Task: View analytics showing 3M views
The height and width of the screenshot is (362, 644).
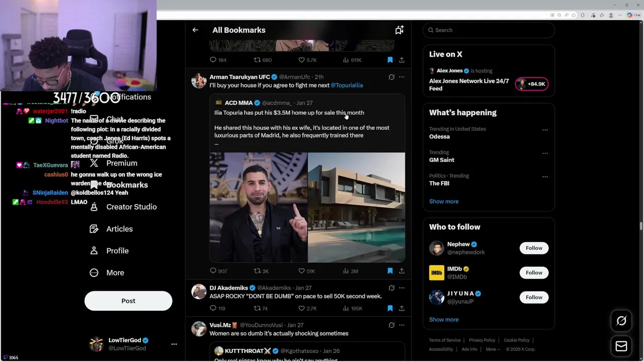Action: pos(350,271)
